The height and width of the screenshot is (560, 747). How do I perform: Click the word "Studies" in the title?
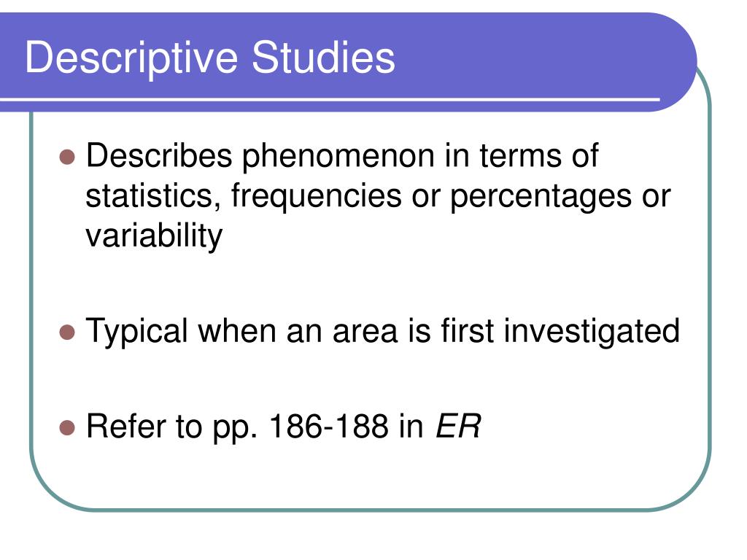tap(323, 57)
